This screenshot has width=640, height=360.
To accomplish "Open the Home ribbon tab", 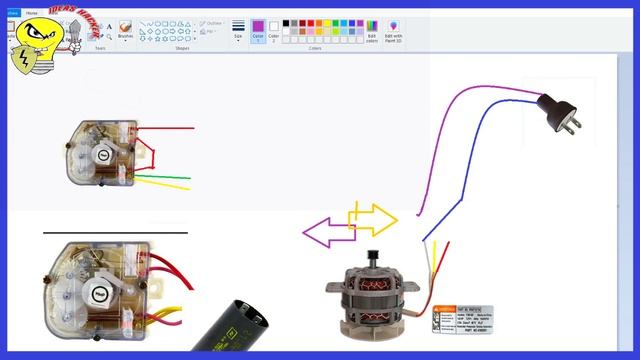I will (x=31, y=13).
